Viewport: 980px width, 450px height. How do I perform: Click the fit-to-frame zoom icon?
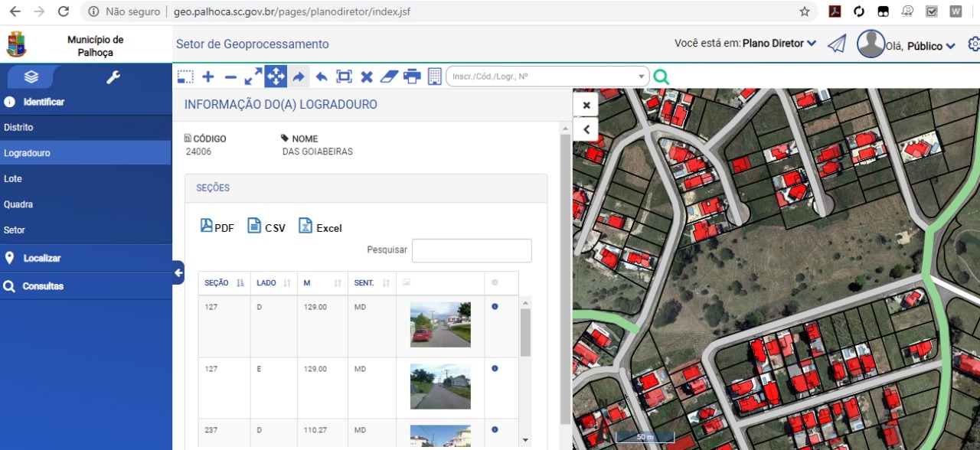click(x=344, y=77)
